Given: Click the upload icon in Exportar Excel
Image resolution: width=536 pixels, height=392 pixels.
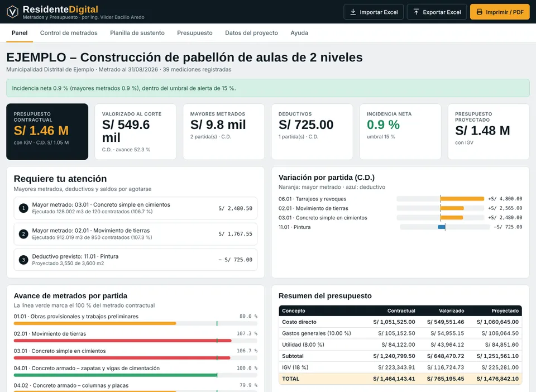Looking at the screenshot, I should click(417, 12).
